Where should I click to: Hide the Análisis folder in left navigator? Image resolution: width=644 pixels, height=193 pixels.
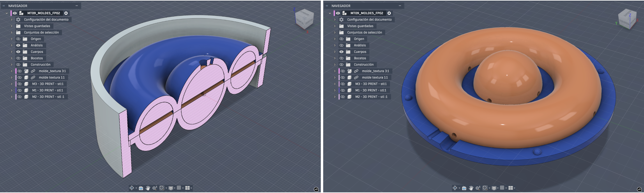click(x=18, y=46)
